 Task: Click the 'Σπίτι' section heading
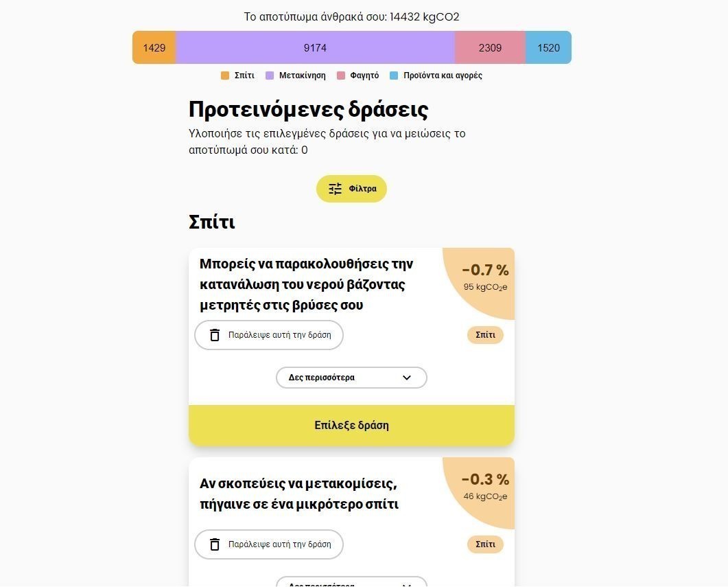212,222
